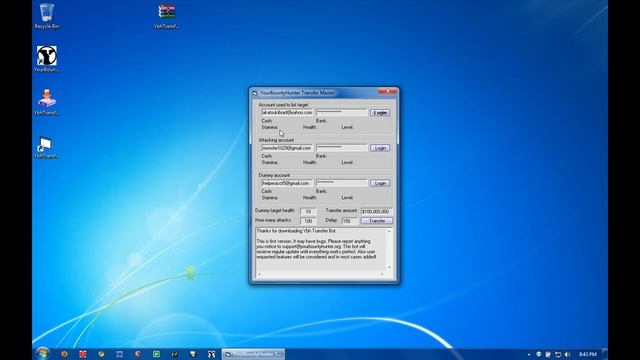
Task: Click the log box scroll-right arrow
Action: pos(382,274)
